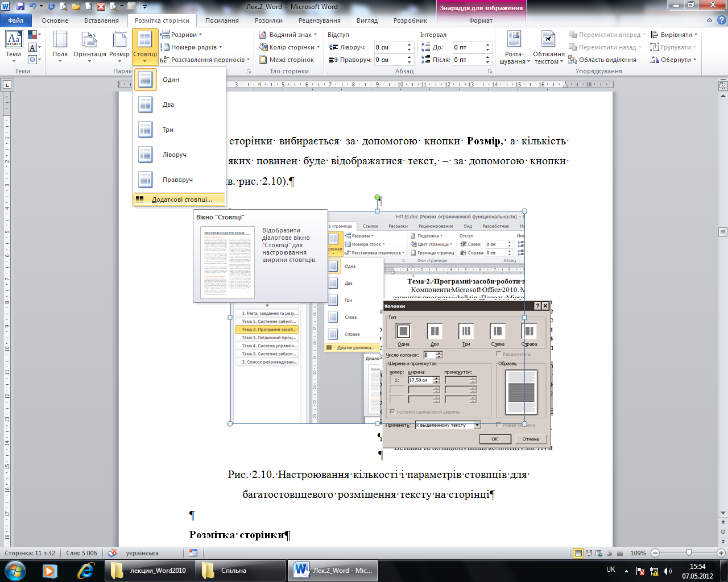Viewport: 728px width, 582px height.
Task: Click the red X icon in quick access toolbar
Action: [101, 7]
